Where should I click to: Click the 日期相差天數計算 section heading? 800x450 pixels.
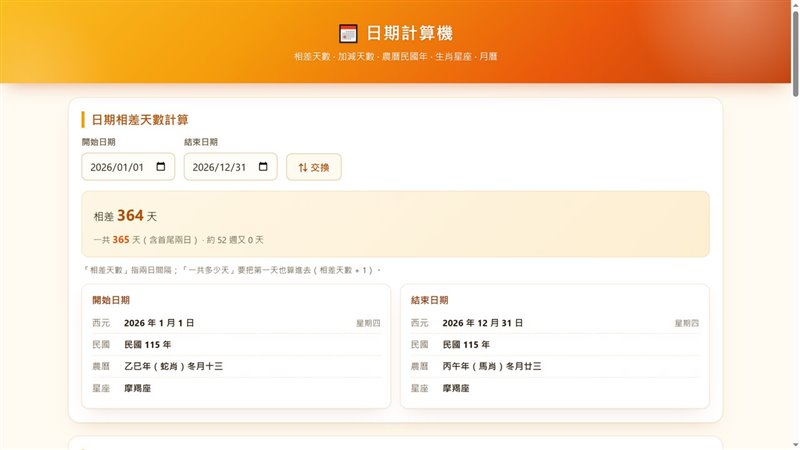point(140,120)
